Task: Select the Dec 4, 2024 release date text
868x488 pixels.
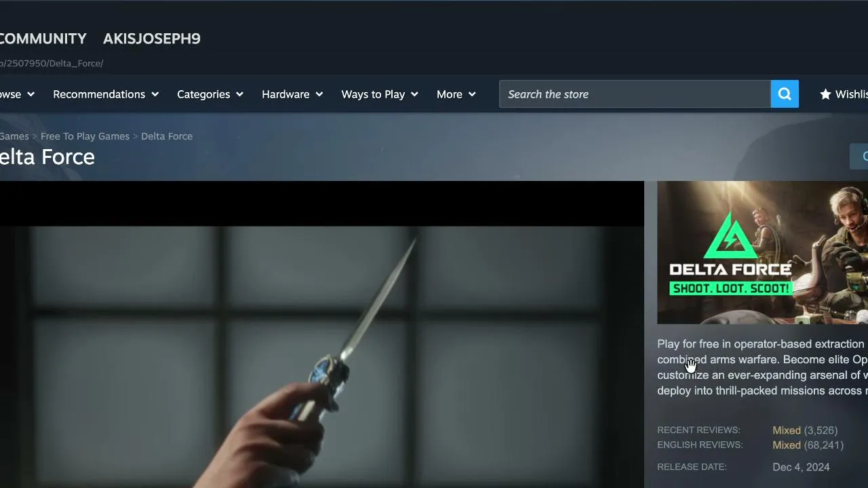Action: point(801,467)
